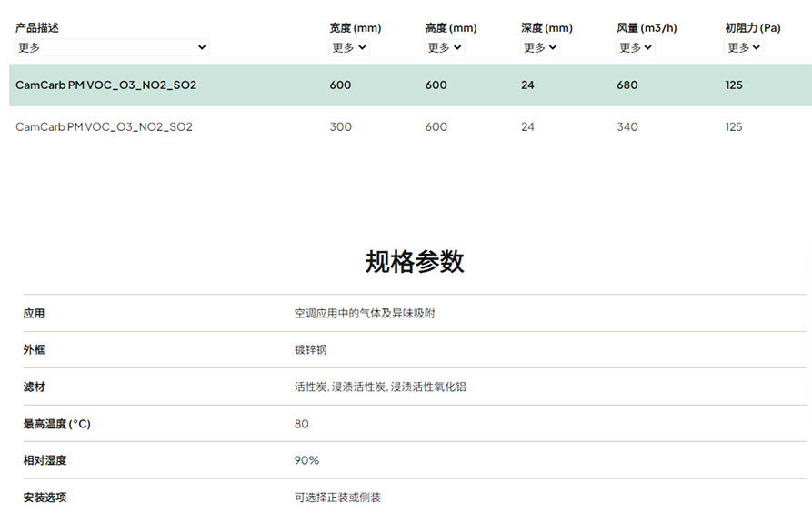Click the 最高温度 (°C) label

pyautogui.click(x=56, y=424)
